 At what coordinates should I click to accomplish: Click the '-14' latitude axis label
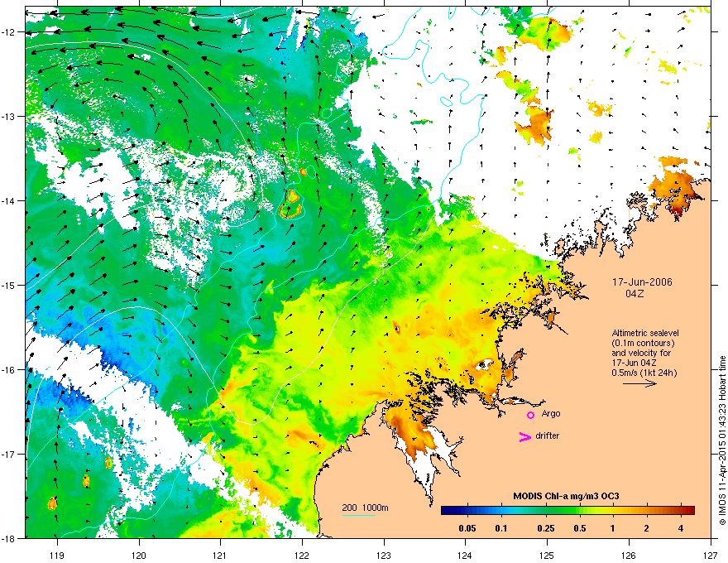[x=9, y=200]
